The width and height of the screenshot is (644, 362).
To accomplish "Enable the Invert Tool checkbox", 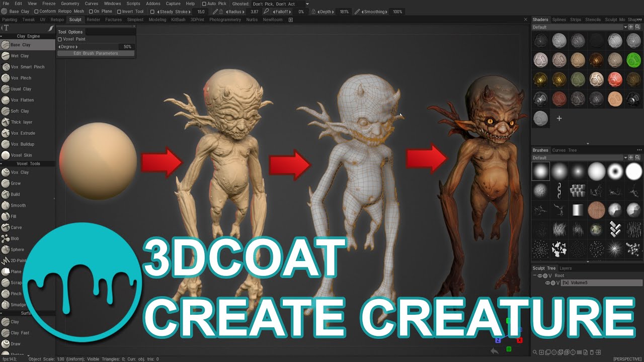I will click(119, 12).
